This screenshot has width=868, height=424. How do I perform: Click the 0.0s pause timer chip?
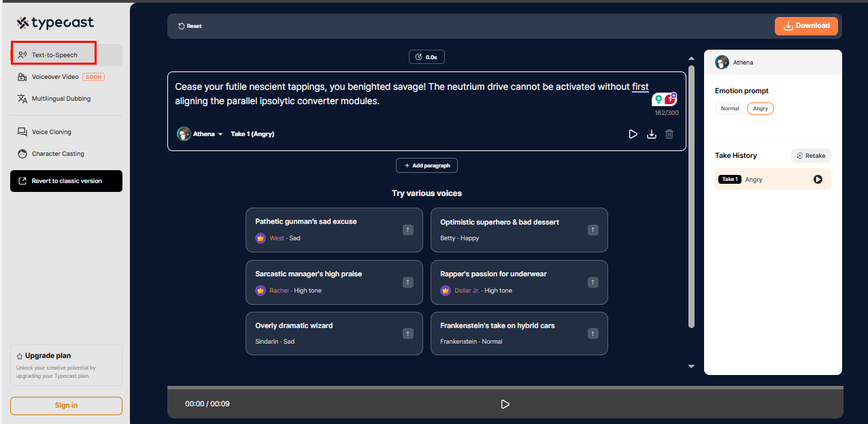(427, 57)
